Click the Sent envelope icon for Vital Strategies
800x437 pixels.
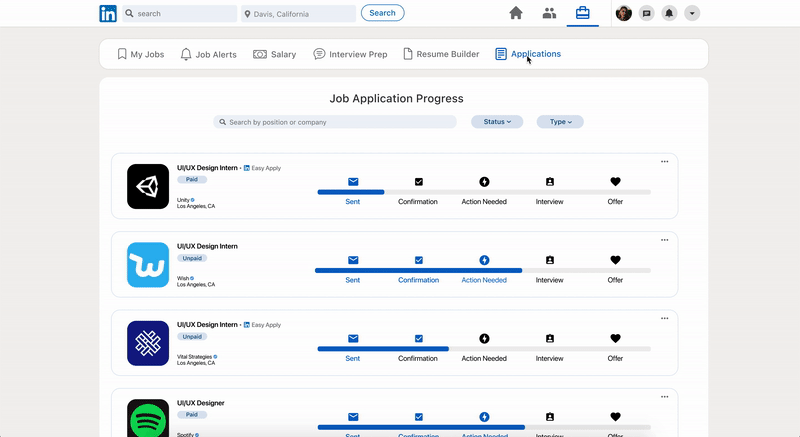[353, 339]
